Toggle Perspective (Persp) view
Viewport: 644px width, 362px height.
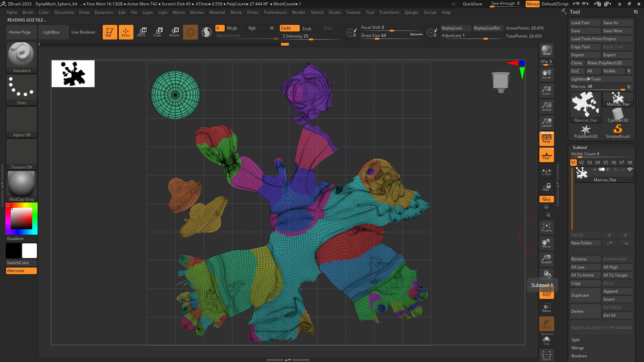[546, 138]
